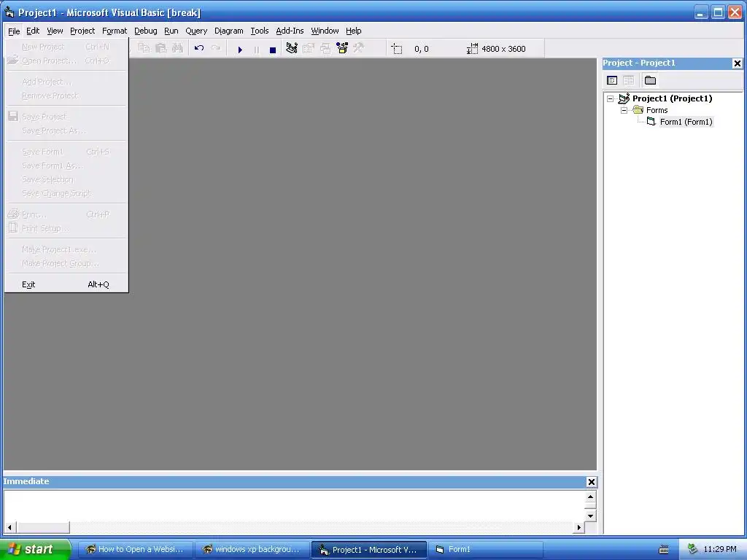Click the Find binoculars icon
The width and height of the screenshot is (747, 560).
(178, 48)
